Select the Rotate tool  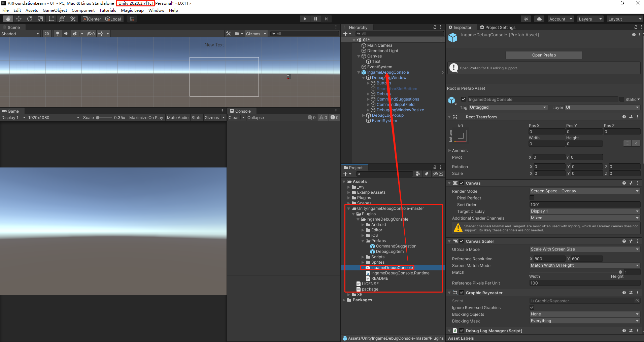tap(30, 18)
